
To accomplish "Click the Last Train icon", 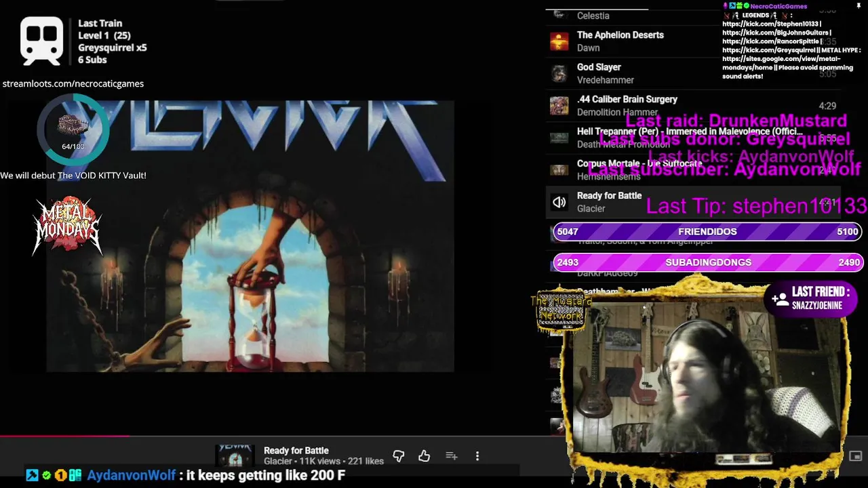I will pyautogui.click(x=42, y=41).
